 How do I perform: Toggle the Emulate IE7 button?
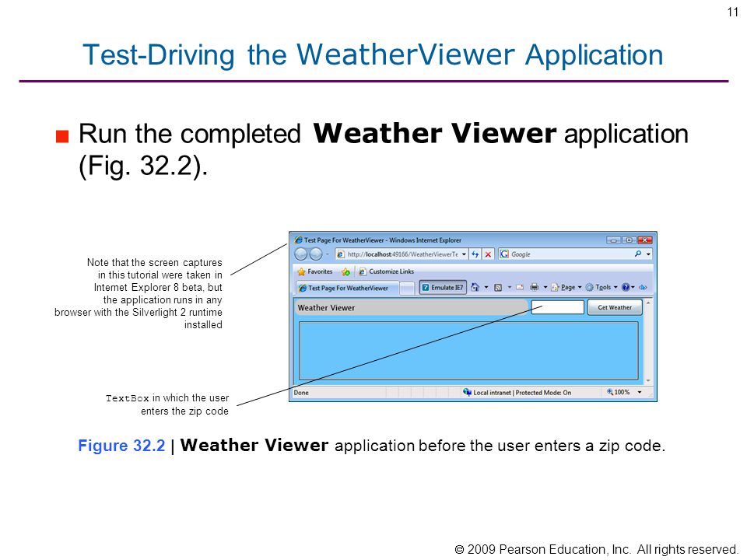coord(442,287)
